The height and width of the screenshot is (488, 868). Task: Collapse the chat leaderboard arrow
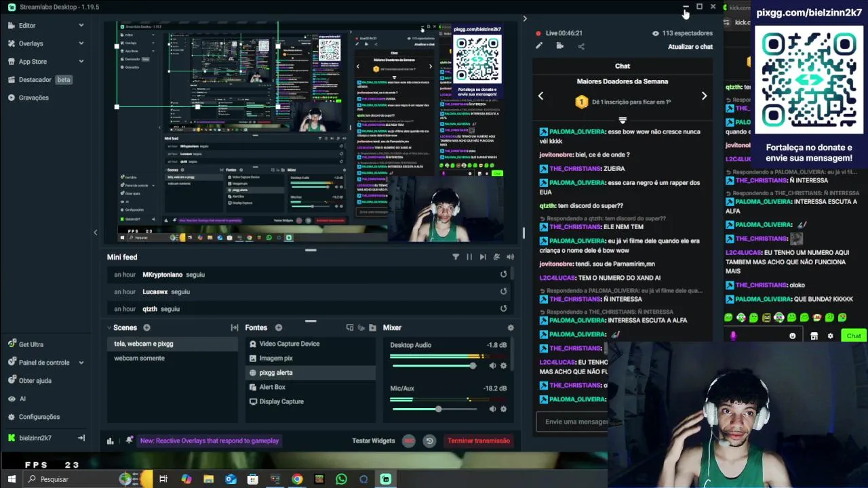[623, 121]
